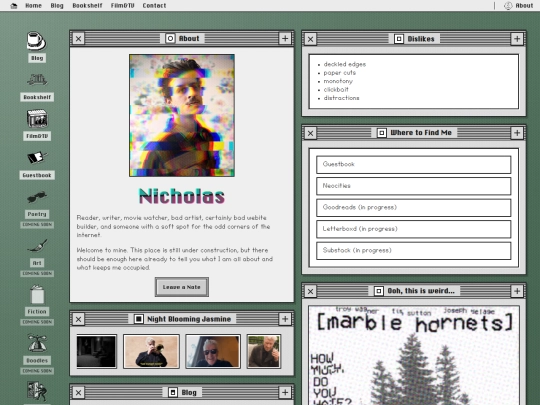Open the Guestbook link in Where to Find Me
The width and height of the screenshot is (540, 405).
[x=414, y=165]
